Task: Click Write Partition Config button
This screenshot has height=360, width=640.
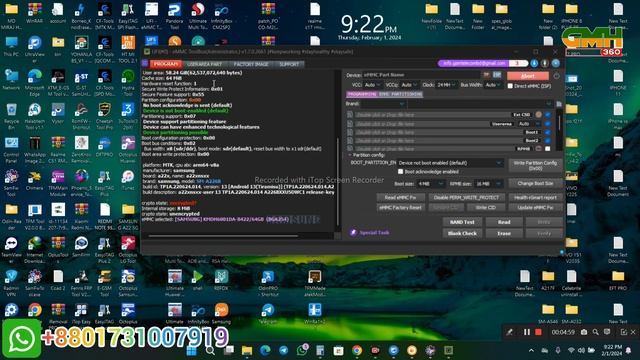Action: click(535, 165)
